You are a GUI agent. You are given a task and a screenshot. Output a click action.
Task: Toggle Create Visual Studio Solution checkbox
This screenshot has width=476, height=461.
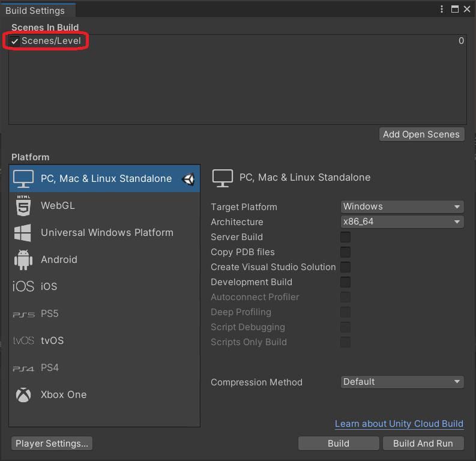[345, 267]
